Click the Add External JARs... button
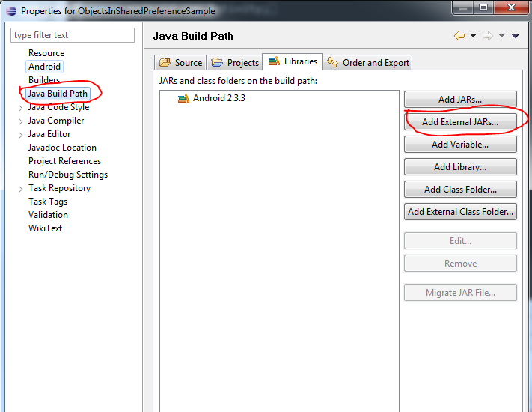Viewport: 532px width, 412px height. pyautogui.click(x=460, y=121)
